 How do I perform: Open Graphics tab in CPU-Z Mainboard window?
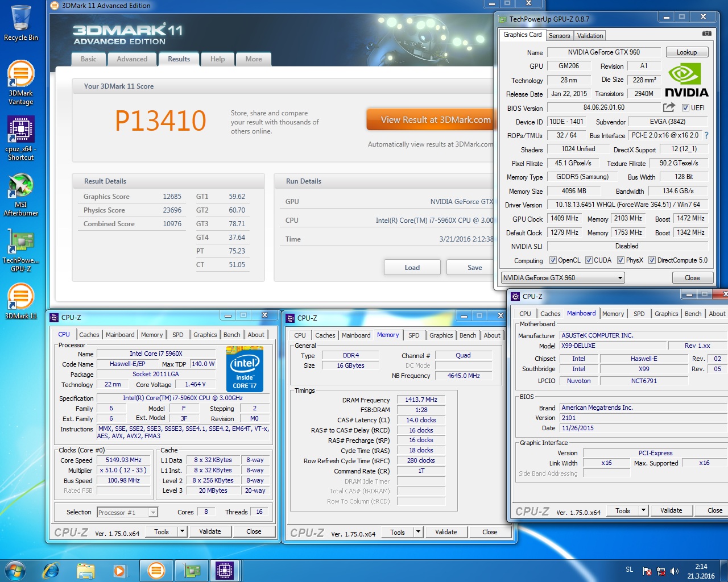point(666,314)
